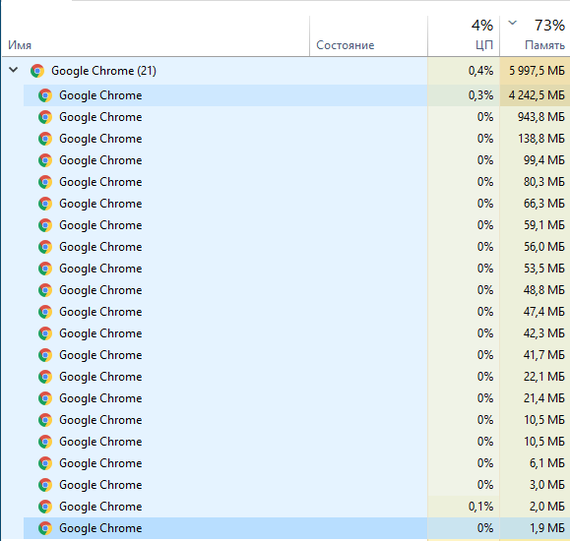Click the 47,4 МБ memory cell
The width and height of the screenshot is (570, 541).
pos(535,312)
